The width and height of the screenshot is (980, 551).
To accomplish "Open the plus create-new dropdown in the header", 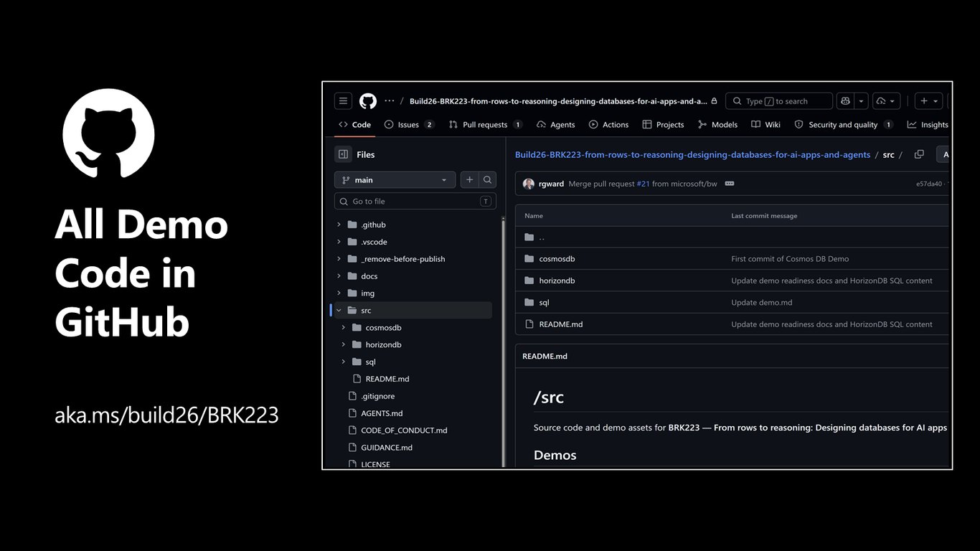I will pos(929,101).
